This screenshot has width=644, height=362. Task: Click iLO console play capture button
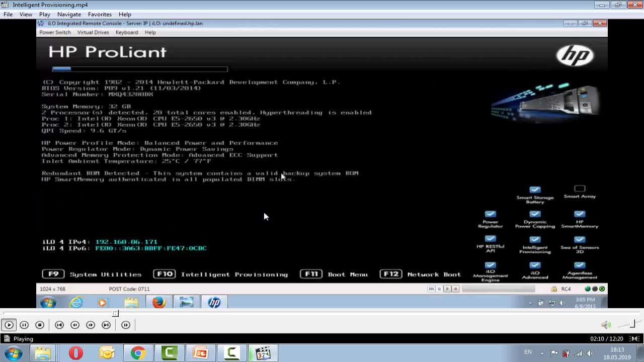click(447, 289)
